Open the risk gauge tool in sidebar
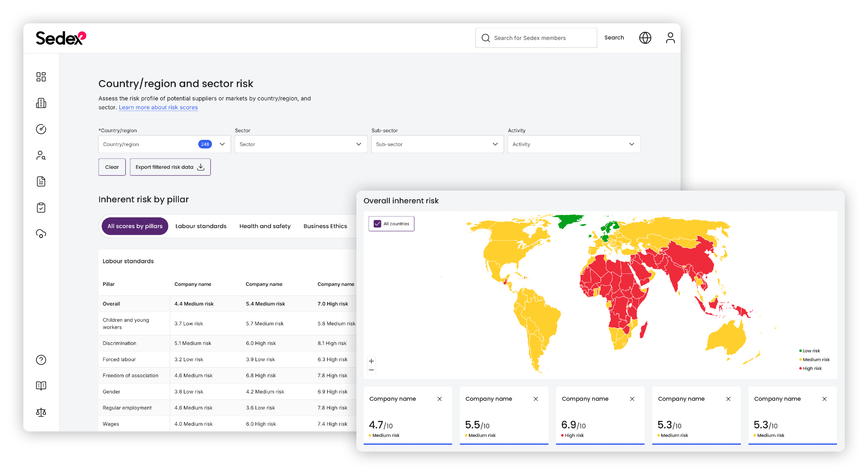Image resolution: width=868 pixels, height=475 pixels. 41,129
